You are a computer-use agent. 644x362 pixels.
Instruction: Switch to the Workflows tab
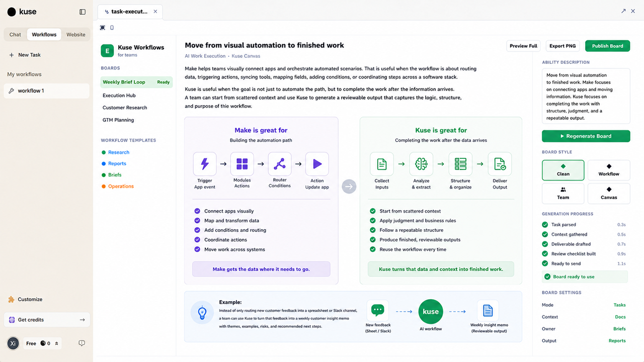coord(44,35)
